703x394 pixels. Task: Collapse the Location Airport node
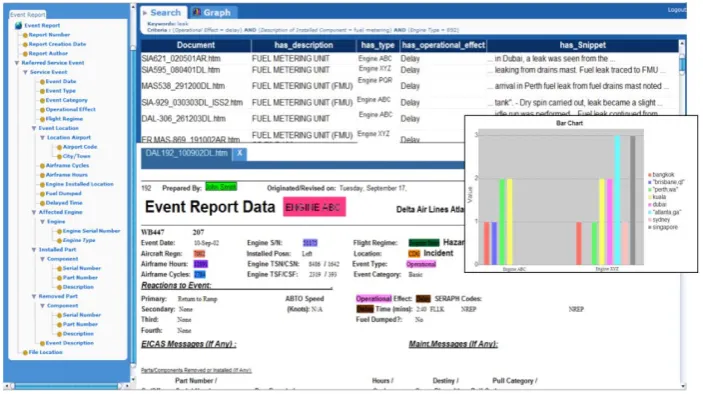pyautogui.click(x=43, y=138)
